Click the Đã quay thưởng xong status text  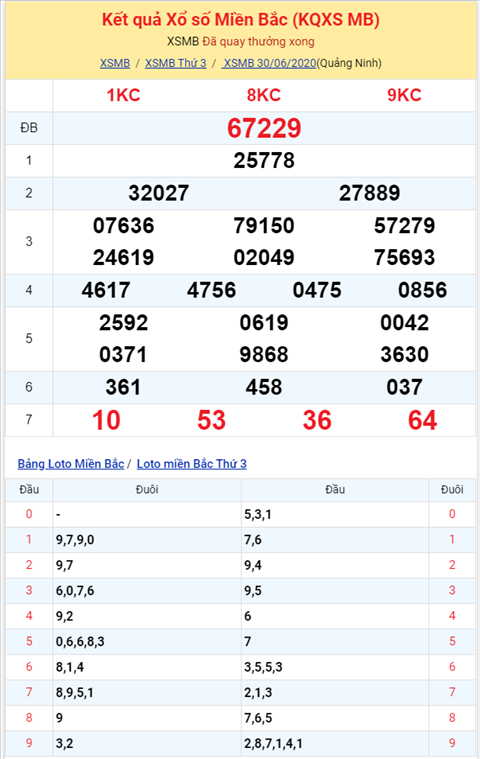(x=258, y=42)
